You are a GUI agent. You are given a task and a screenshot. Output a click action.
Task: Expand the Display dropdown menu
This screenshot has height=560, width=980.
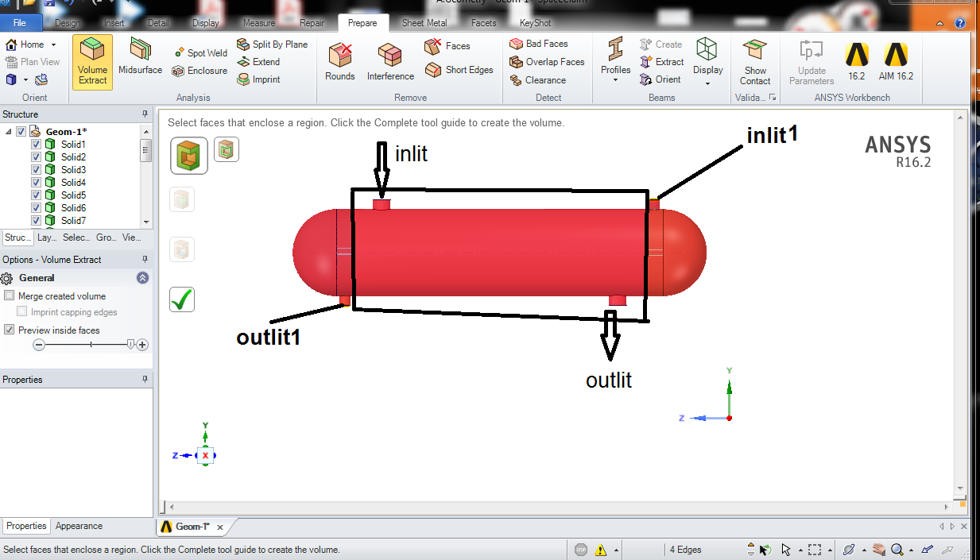click(x=707, y=62)
